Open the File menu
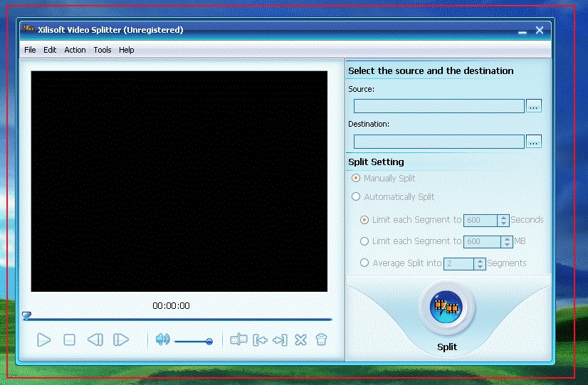The height and width of the screenshot is (385, 588). 30,50
